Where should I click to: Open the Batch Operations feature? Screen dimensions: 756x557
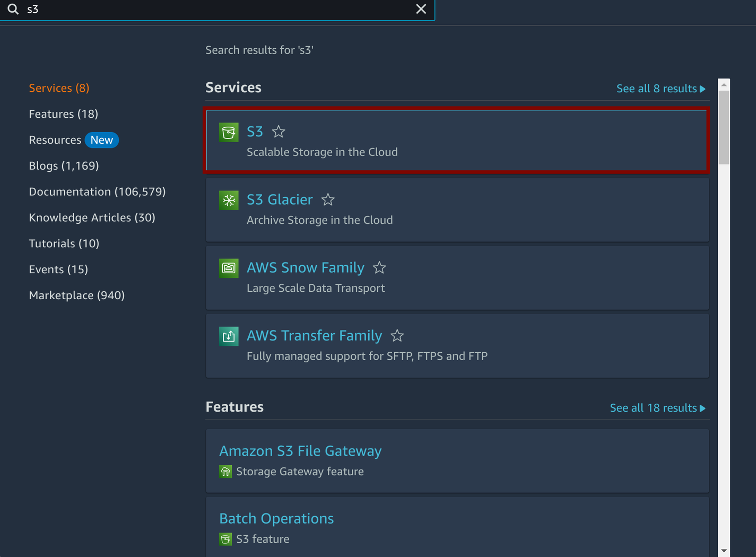pyautogui.click(x=276, y=518)
